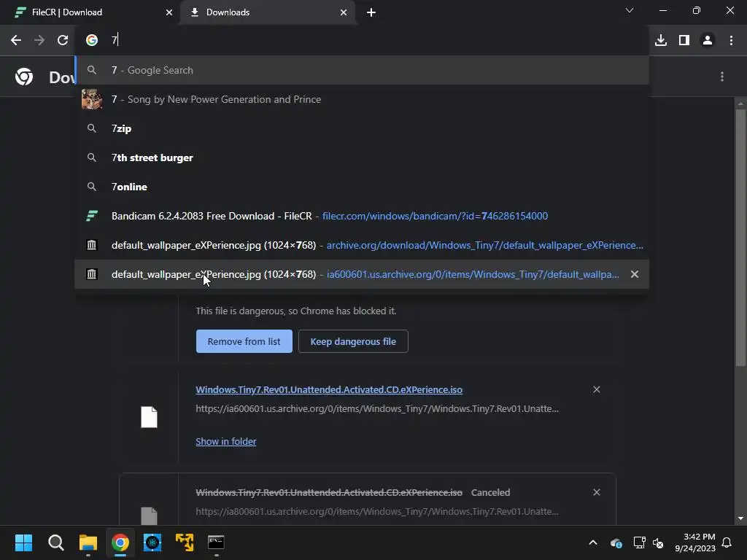Open the tab search chevron
This screenshot has width=747, height=560.
[x=630, y=10]
